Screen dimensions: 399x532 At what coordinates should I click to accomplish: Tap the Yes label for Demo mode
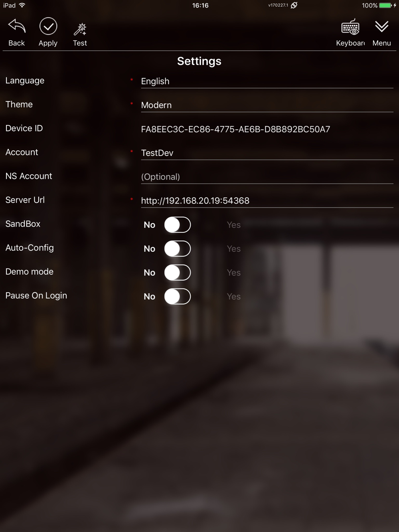(234, 273)
